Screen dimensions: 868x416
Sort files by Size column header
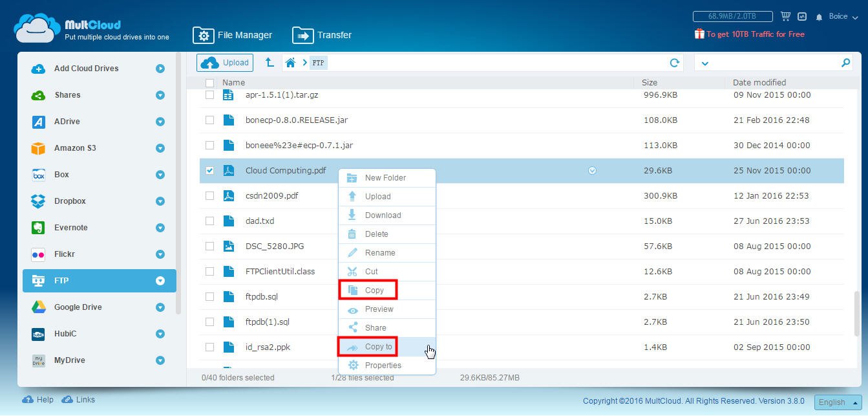coord(650,83)
